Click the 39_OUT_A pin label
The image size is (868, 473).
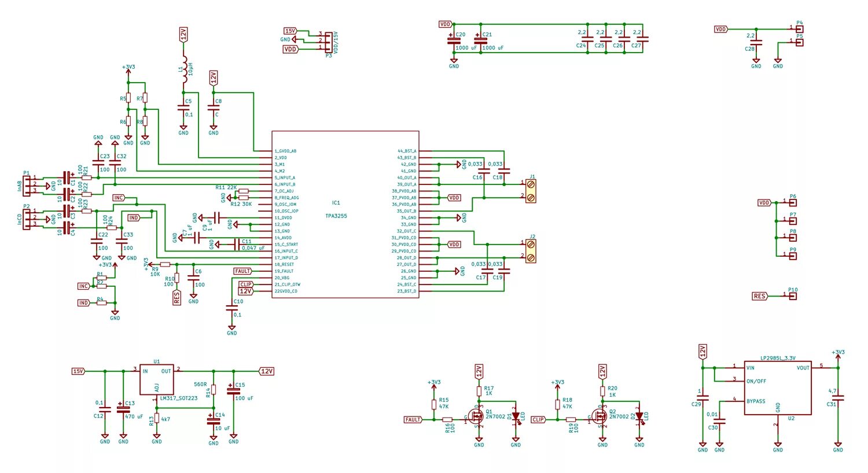[406, 184]
